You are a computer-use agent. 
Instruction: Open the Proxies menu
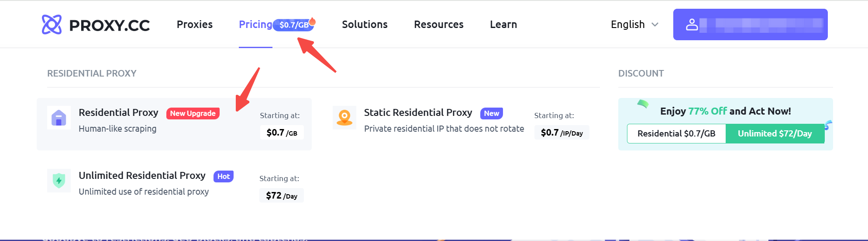point(195,24)
